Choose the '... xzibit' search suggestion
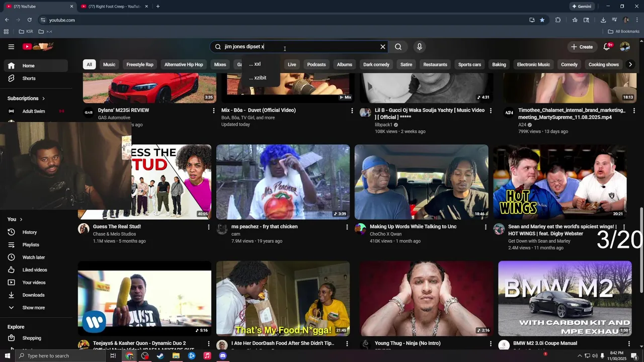The width and height of the screenshot is (644, 362). [x=260, y=78]
